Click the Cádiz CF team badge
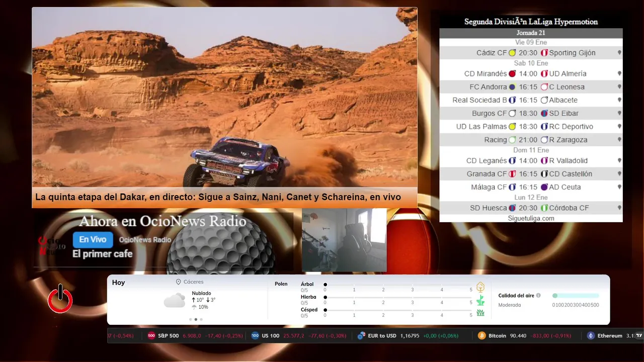Screen dimensions: 644x362 click(512, 53)
